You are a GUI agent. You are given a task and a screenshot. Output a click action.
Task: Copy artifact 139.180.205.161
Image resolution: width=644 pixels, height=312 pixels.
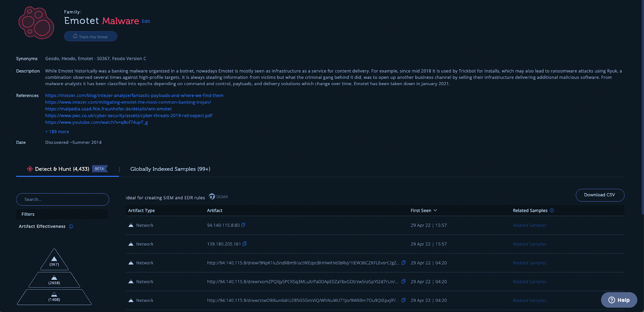[244, 244]
